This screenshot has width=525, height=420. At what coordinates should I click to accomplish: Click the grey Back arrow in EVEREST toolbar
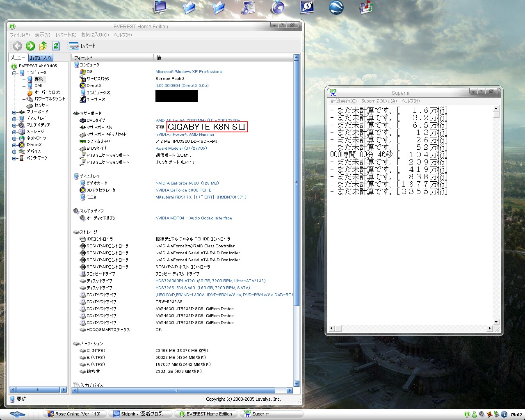[17, 46]
